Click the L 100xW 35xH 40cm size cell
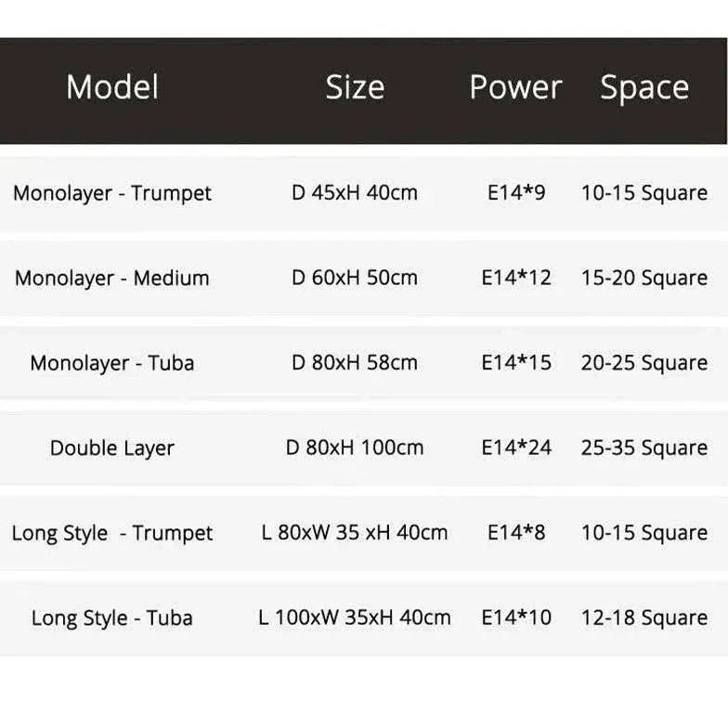This screenshot has width=728, height=728. point(354,617)
